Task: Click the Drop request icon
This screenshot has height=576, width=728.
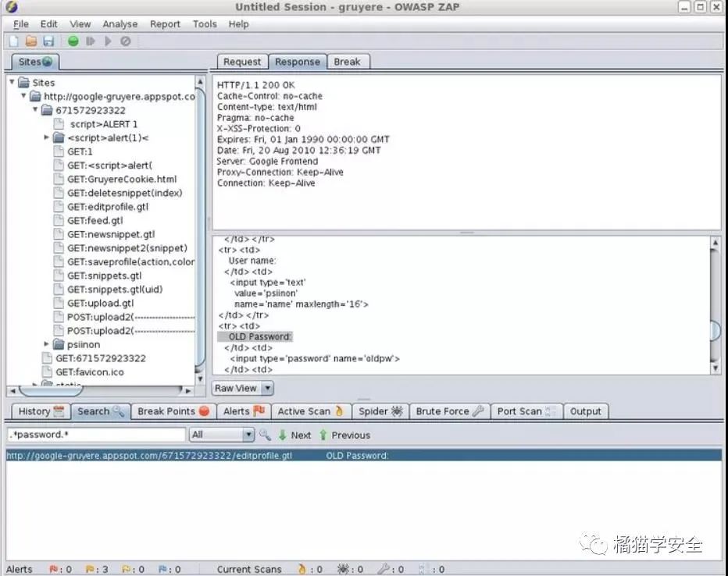Action: click(125, 41)
